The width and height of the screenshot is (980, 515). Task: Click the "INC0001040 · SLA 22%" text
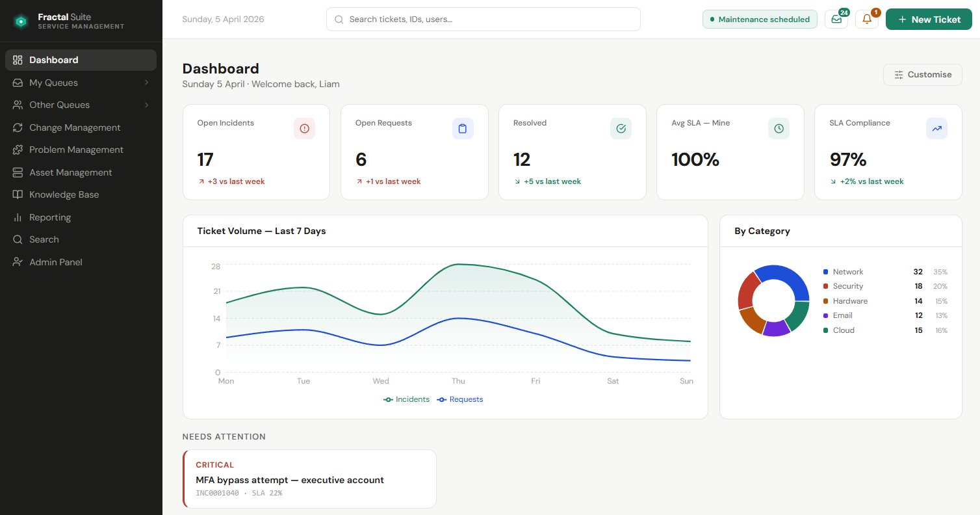click(239, 493)
